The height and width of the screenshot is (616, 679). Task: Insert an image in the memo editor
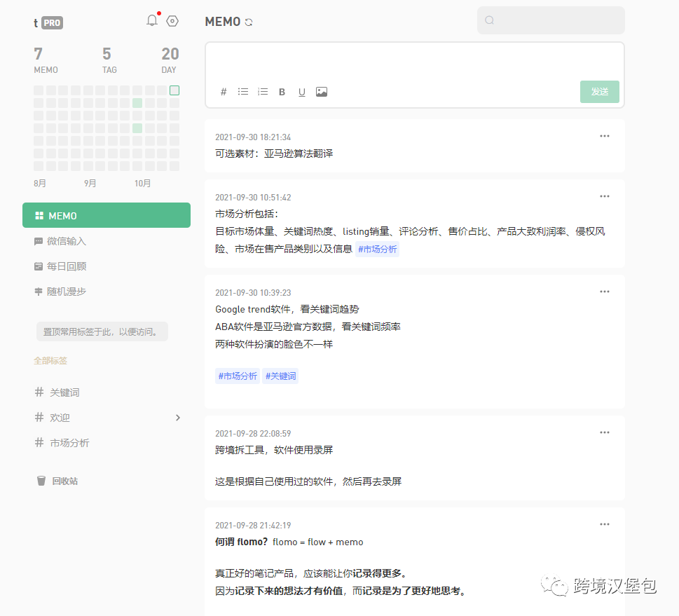tap(321, 92)
